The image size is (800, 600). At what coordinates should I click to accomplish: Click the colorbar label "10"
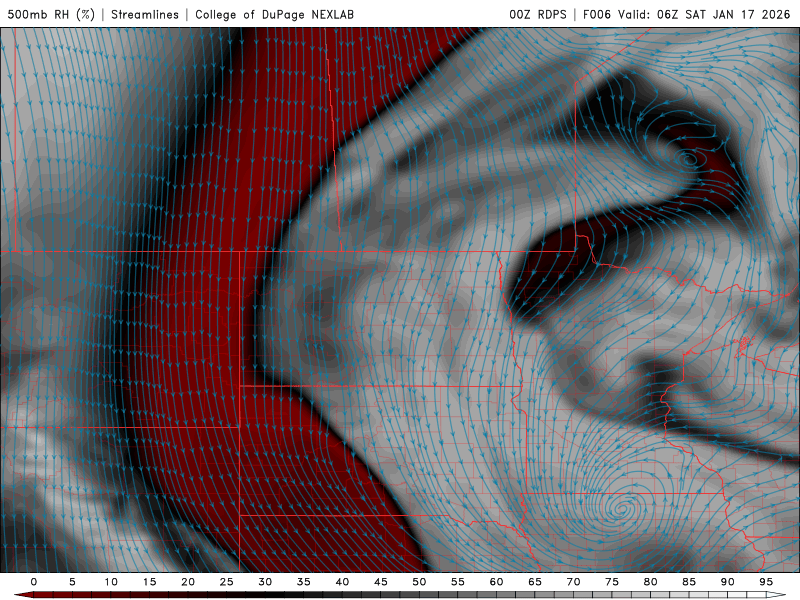click(x=111, y=582)
